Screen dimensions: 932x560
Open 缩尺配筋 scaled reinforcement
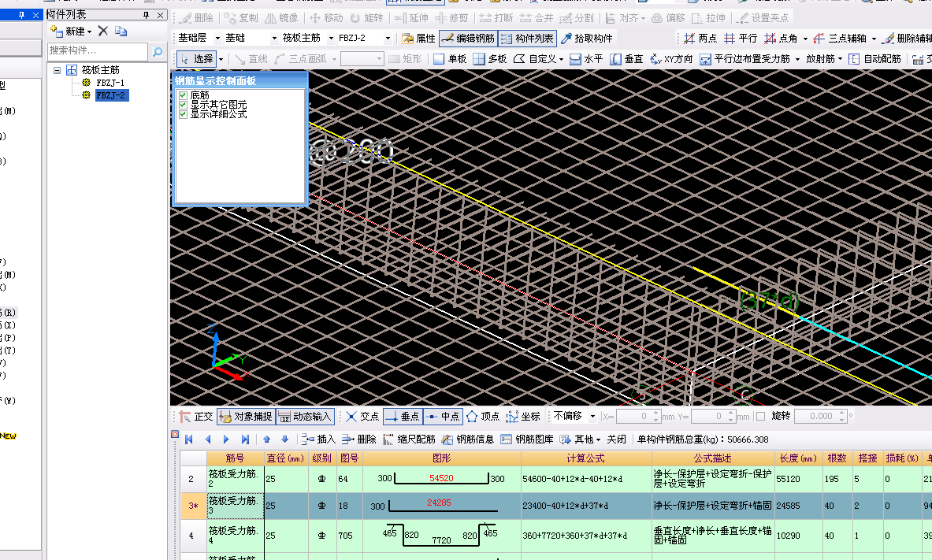pos(410,439)
